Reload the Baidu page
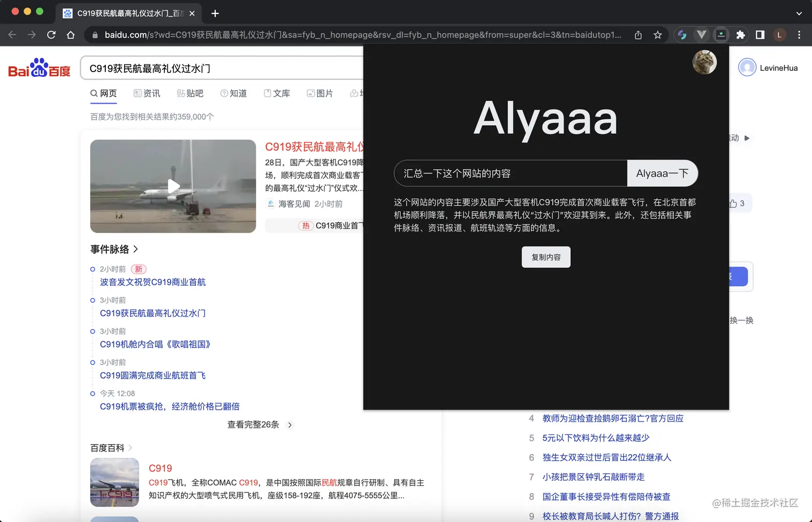Screen dimensions: 812x522 (51, 35)
